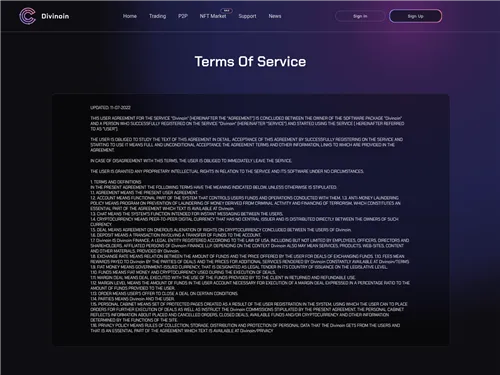
Task: Click the paragraph starting THE USER IS OBLIGED
Action: (x=247, y=145)
